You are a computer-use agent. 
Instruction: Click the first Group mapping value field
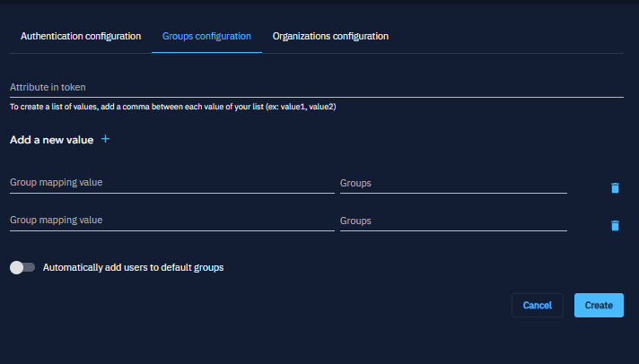click(171, 182)
